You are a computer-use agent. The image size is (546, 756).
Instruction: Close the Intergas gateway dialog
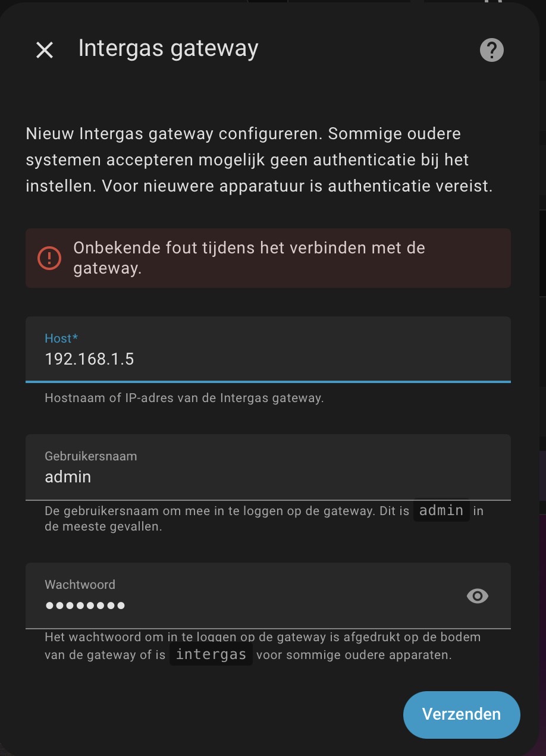(45, 51)
